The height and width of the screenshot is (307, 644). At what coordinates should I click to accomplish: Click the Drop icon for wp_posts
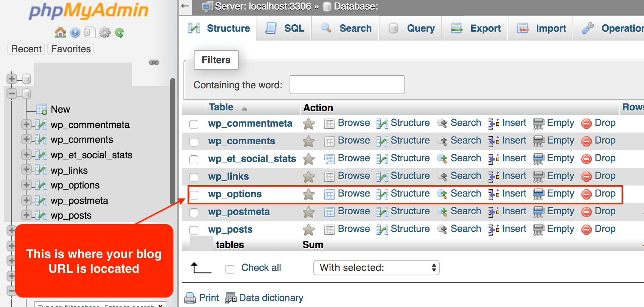(586, 229)
